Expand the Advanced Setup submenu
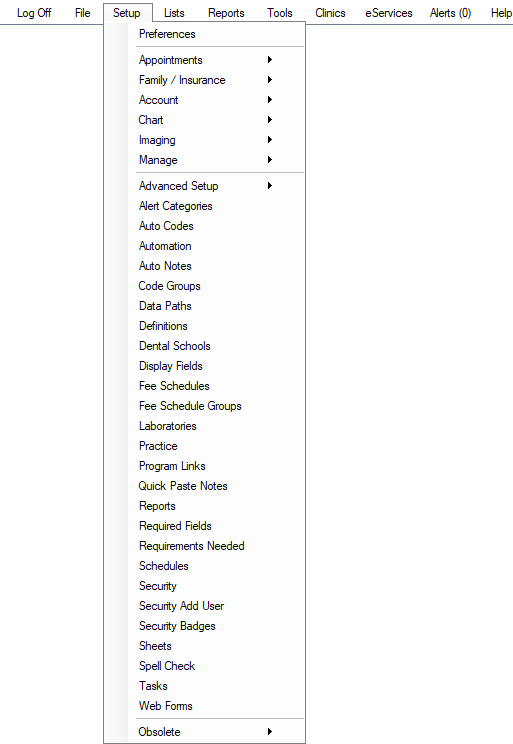Image resolution: width=513 pixels, height=744 pixels. [204, 186]
